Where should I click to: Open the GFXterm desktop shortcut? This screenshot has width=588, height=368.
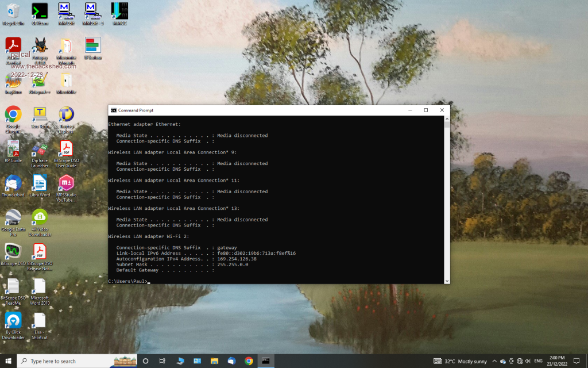(40, 12)
